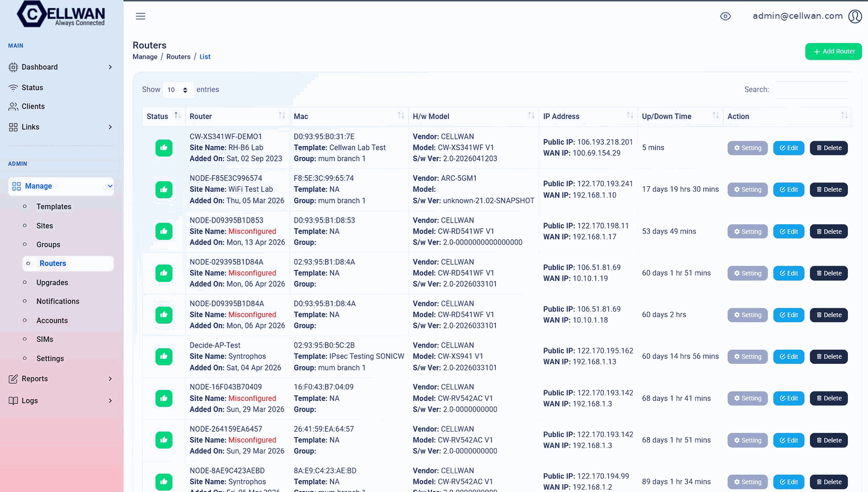Click thumbs-up status icon for NODE-D09395B1D853
Screen dimensions: 868x492
click(x=164, y=231)
